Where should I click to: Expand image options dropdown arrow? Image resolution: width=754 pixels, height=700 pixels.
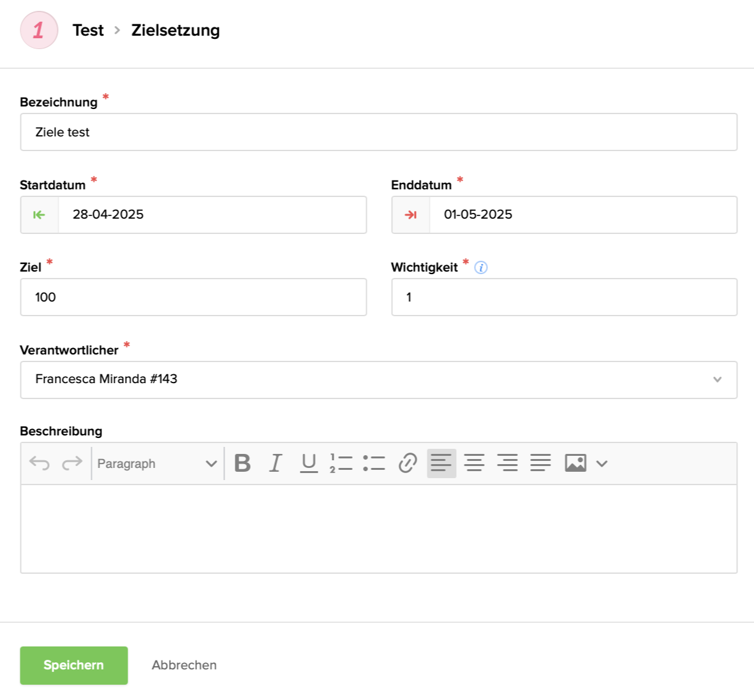[x=602, y=463]
